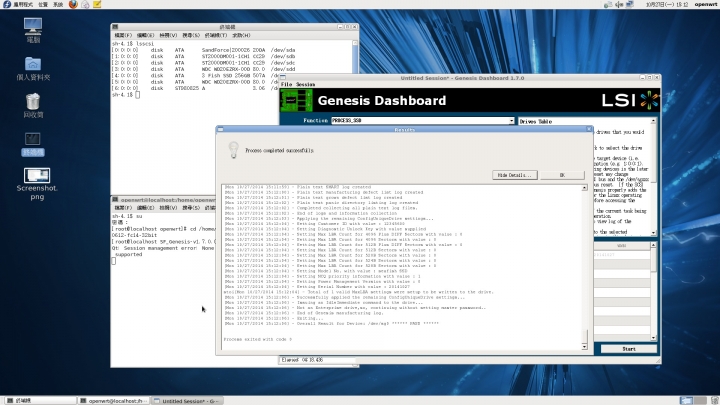
Task: Click the lower terminal title bar icon
Action: [115, 200]
